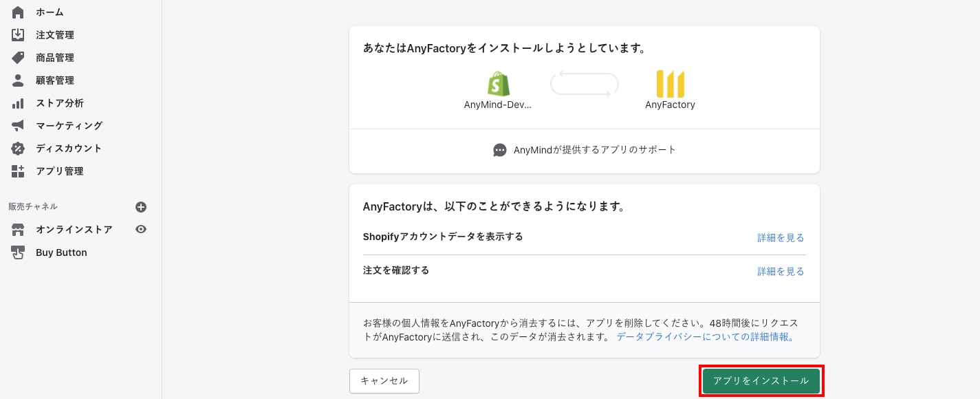980x399 pixels.
Task: Add a sales channel with plus icon
Action: point(141,207)
